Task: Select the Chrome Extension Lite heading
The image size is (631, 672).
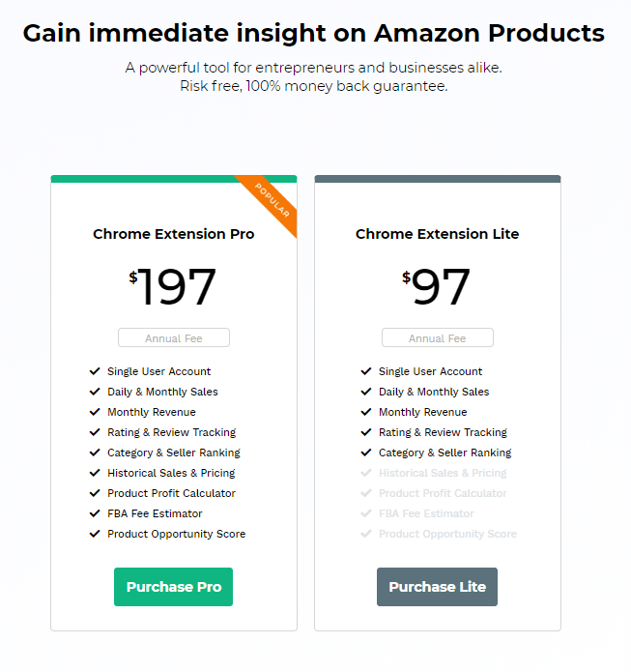Action: click(x=438, y=234)
